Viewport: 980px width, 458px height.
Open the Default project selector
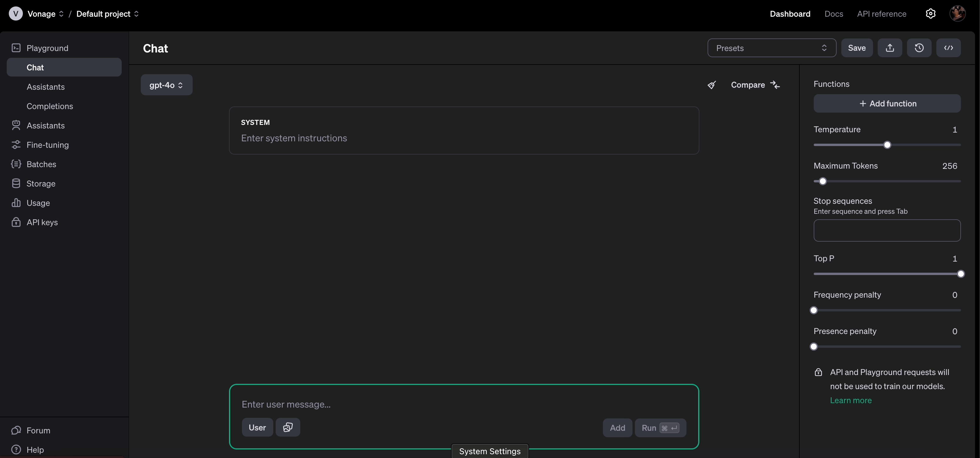click(x=107, y=14)
